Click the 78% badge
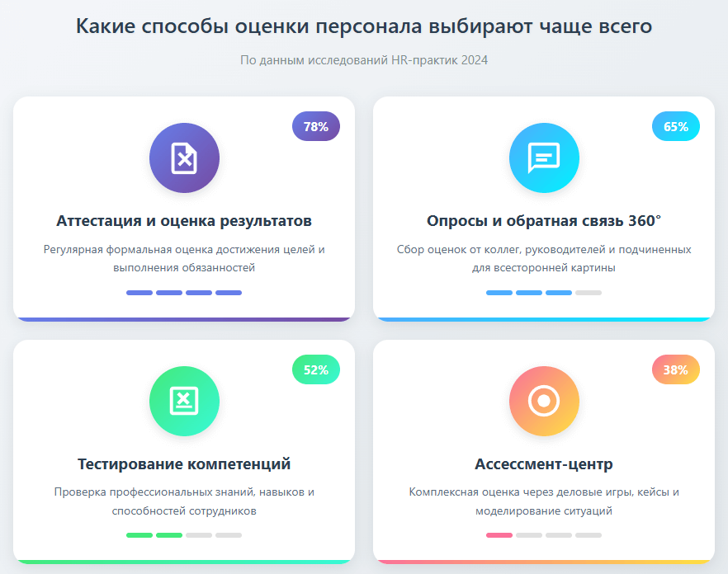Viewport: 728px width, 574px height. click(315, 127)
